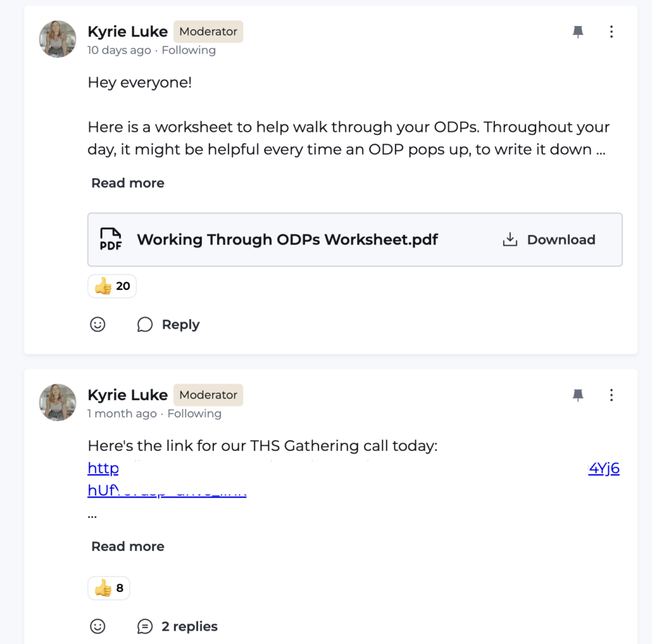This screenshot has width=652, height=644.
Task: Open three-dot menu on THS Gathering post
Action: 611,395
